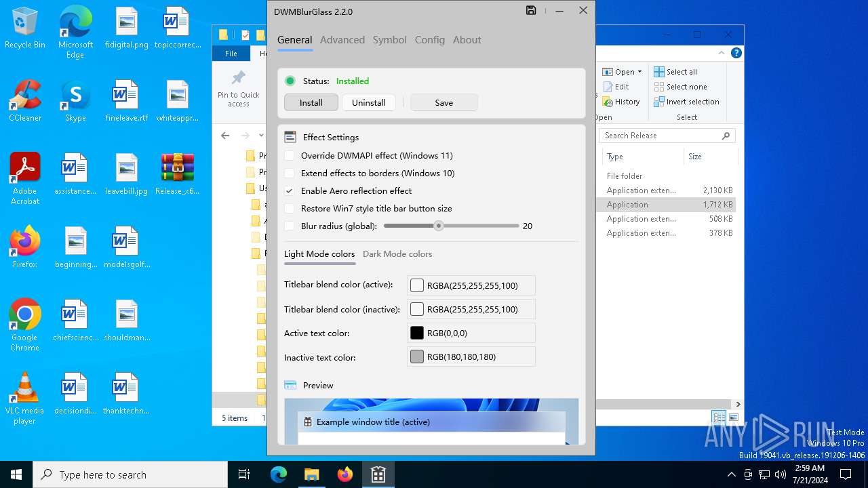Uncheck Enable Aero reflection effect
This screenshot has height=488, width=868.
(x=290, y=191)
